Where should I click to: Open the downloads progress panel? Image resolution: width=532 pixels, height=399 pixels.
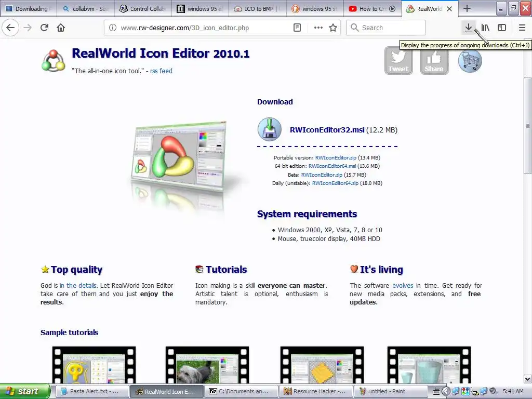coord(468,28)
